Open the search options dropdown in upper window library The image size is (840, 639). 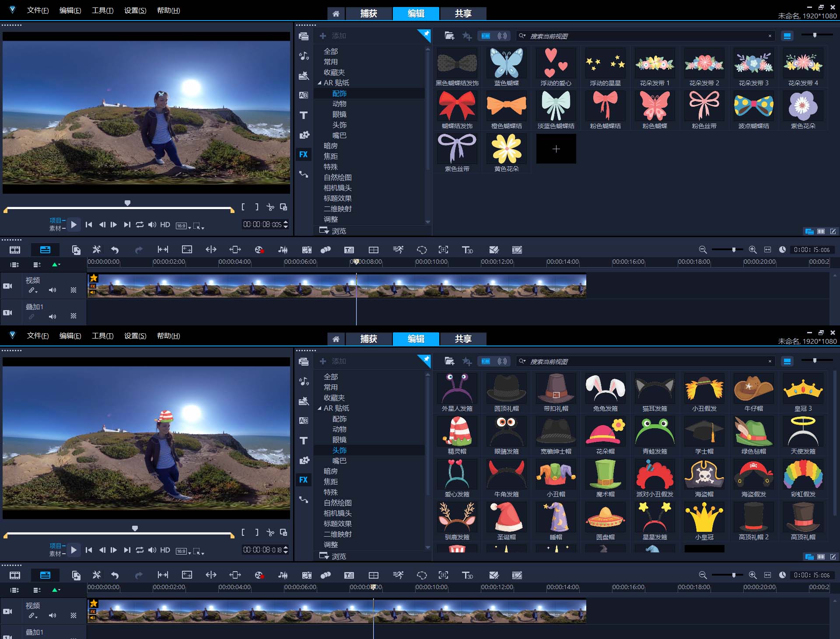pos(522,36)
